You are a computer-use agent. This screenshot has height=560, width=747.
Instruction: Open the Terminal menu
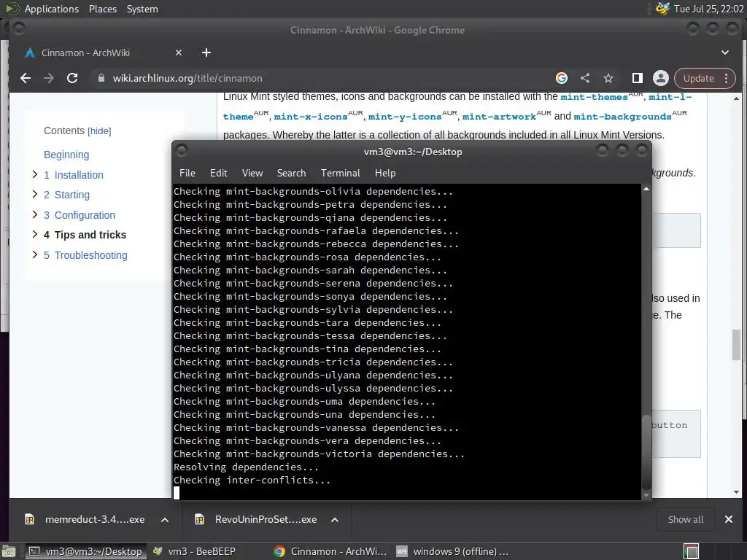[341, 174]
